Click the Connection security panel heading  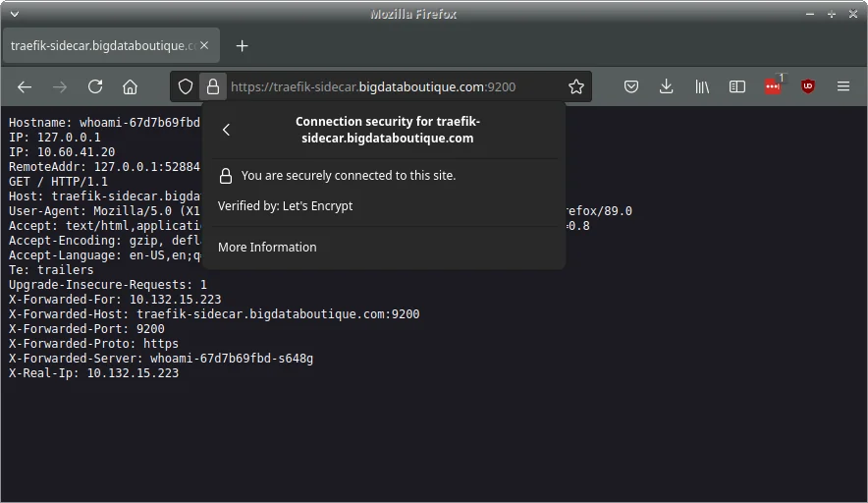388,130
